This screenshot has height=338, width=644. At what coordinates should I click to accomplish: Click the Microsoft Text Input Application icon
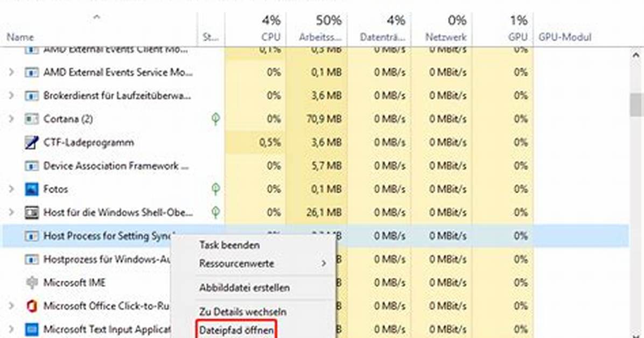coord(32,329)
